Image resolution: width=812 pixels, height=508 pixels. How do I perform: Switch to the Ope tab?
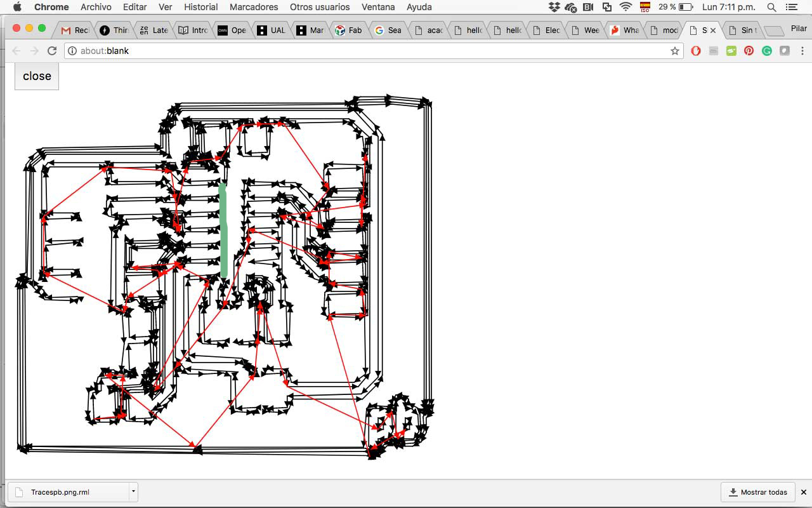[x=232, y=30]
